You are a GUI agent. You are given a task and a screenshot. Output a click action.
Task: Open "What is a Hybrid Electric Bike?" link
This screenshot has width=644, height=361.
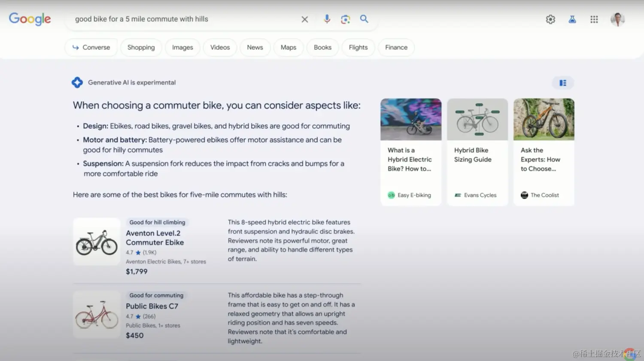[x=410, y=159]
